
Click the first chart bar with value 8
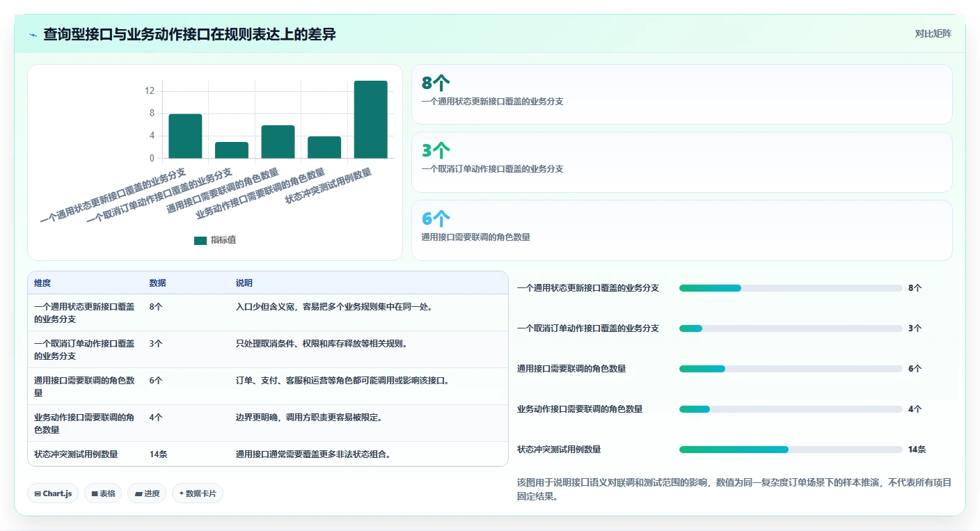click(x=185, y=136)
